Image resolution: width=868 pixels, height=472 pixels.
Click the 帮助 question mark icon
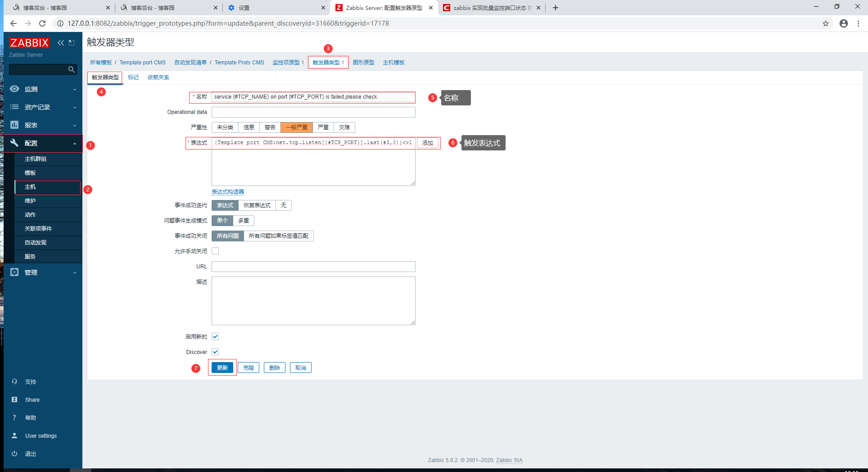[x=14, y=418]
